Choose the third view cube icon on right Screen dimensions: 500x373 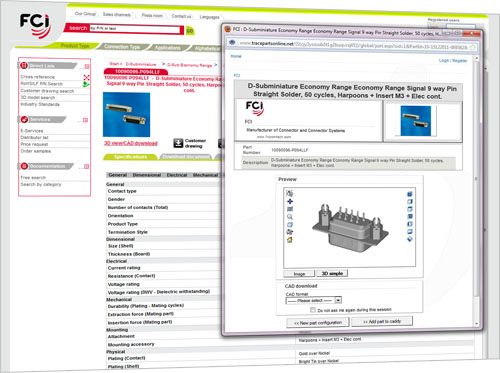pyautogui.click(x=410, y=209)
